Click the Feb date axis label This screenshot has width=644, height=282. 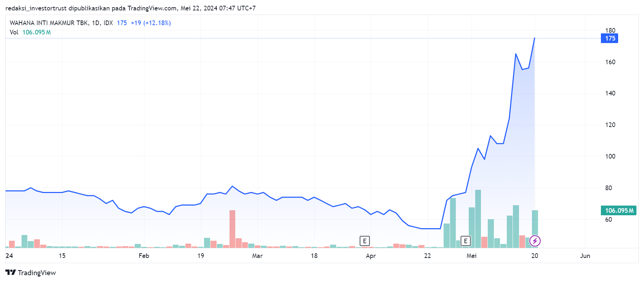click(144, 256)
